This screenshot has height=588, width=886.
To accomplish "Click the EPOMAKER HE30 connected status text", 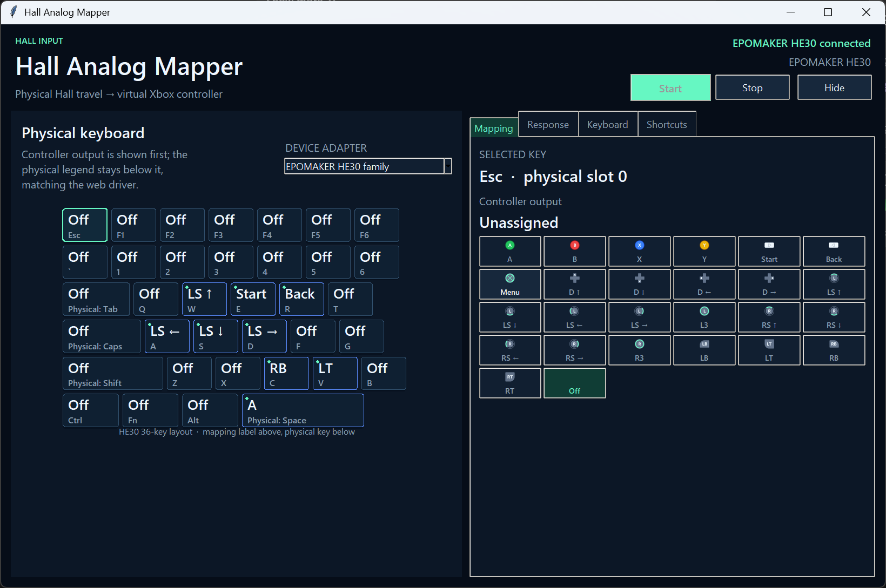I will coord(801,43).
